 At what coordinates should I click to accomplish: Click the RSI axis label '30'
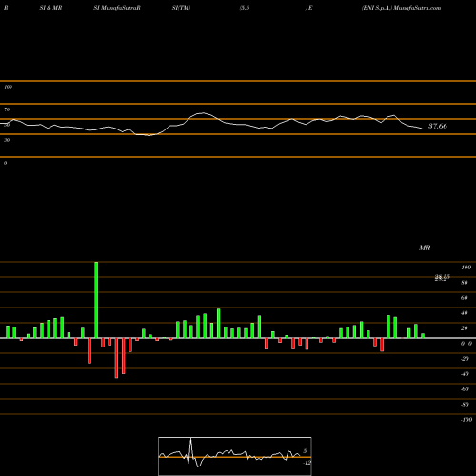coord(7,140)
